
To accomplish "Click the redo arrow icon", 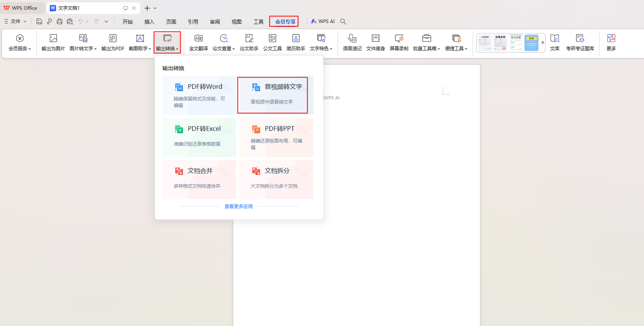I will [x=96, y=21].
